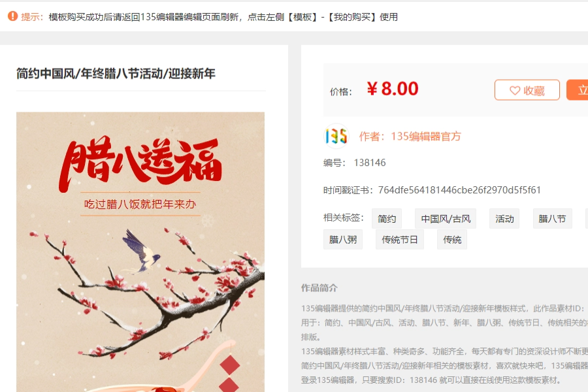Image resolution: width=588 pixels, height=392 pixels.
Task: Click the 135 editor author avatar logo
Action: click(x=336, y=136)
